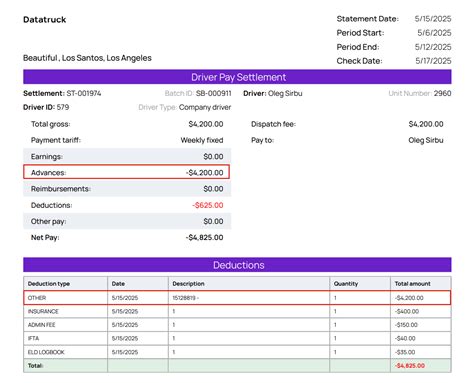Select the Statement Date 5/15/2025

tap(433, 19)
